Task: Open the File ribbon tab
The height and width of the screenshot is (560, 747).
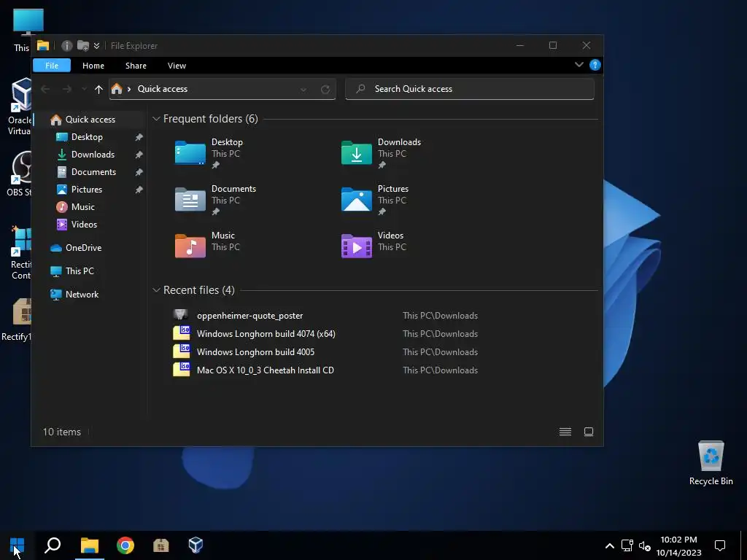Action: point(52,66)
